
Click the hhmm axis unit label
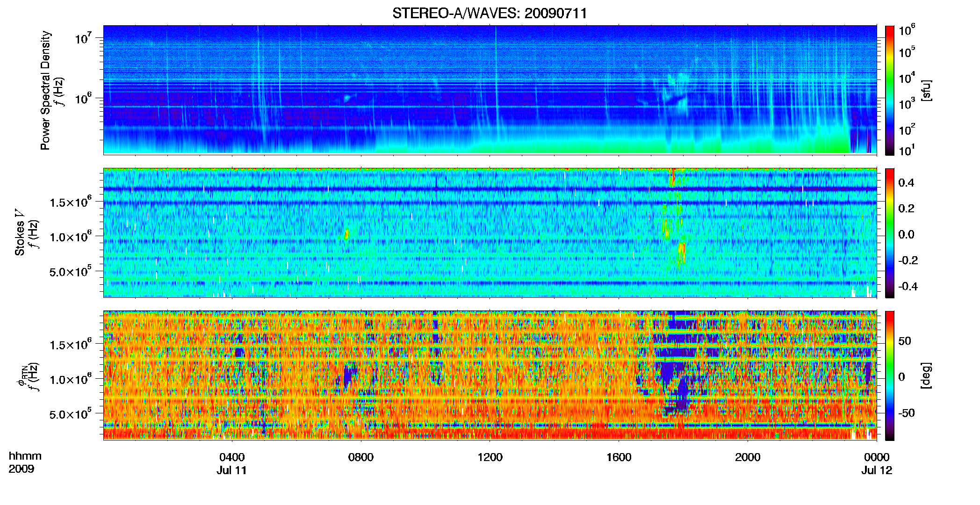(25, 456)
